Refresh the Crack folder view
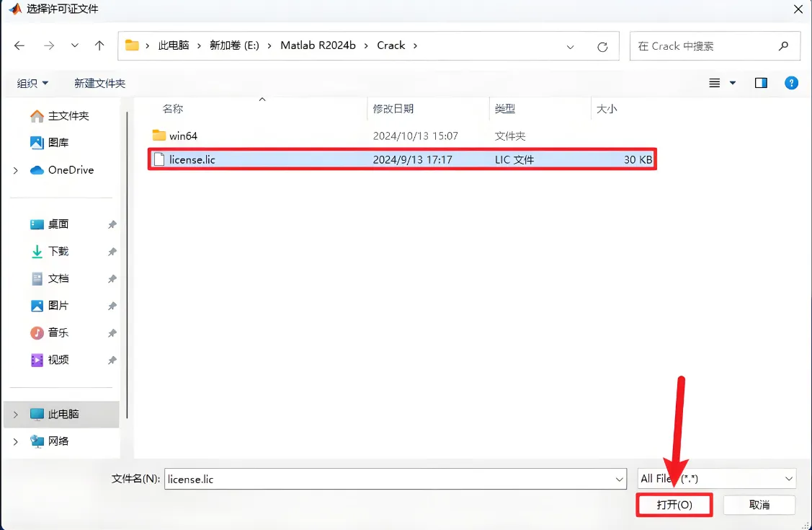This screenshot has width=812, height=530. click(x=602, y=47)
